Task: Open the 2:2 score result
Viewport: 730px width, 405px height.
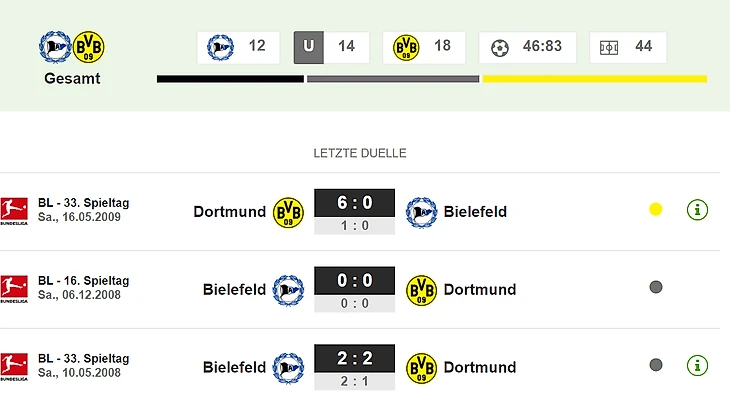Action: [354, 359]
